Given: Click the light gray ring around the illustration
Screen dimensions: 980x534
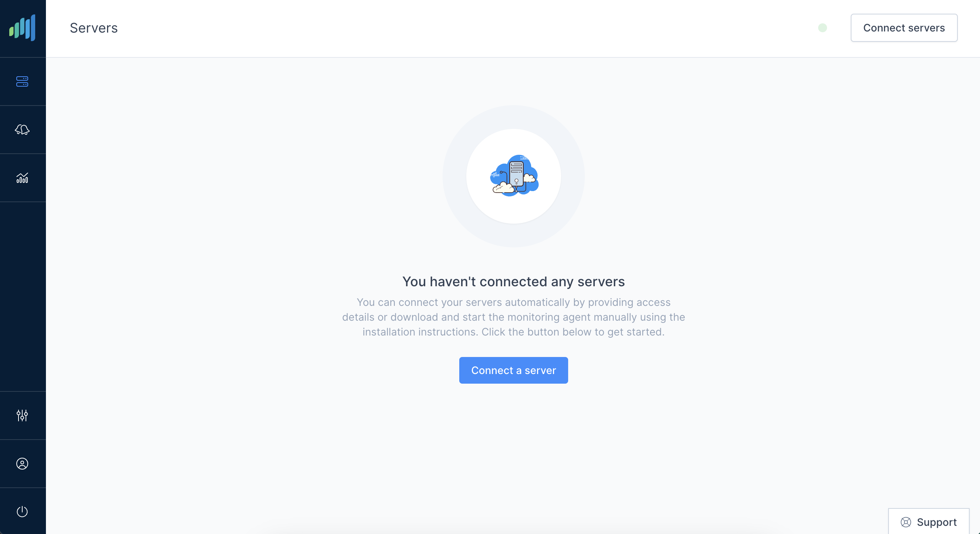Looking at the screenshot, I should 455,176.
